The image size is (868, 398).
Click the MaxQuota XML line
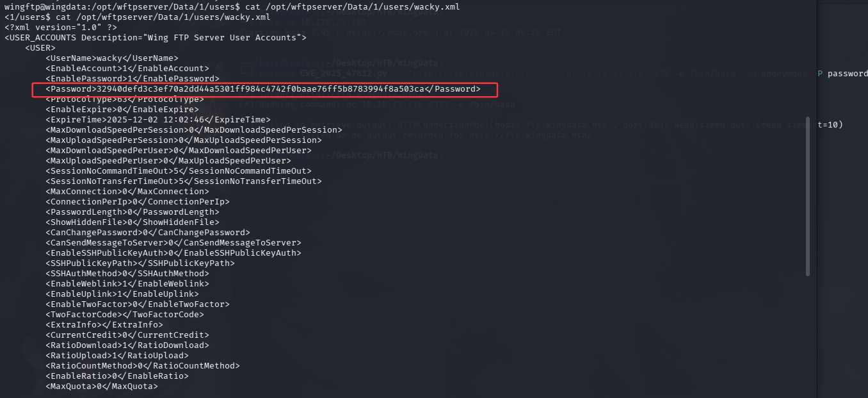coord(102,386)
